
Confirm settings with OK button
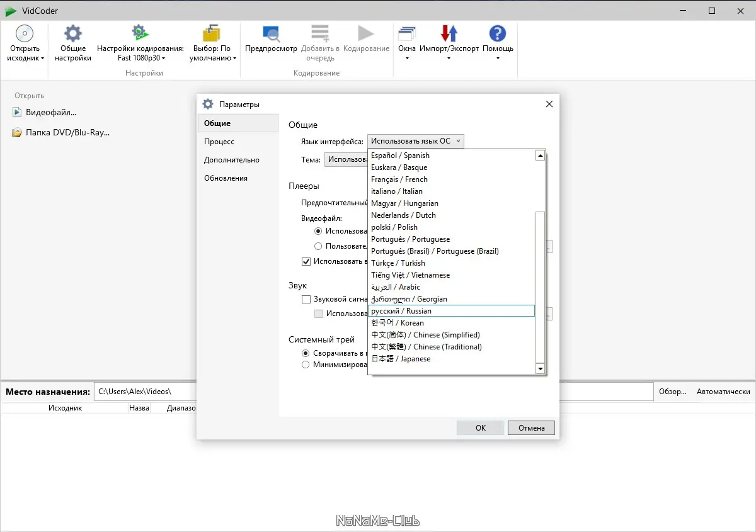[x=481, y=428]
